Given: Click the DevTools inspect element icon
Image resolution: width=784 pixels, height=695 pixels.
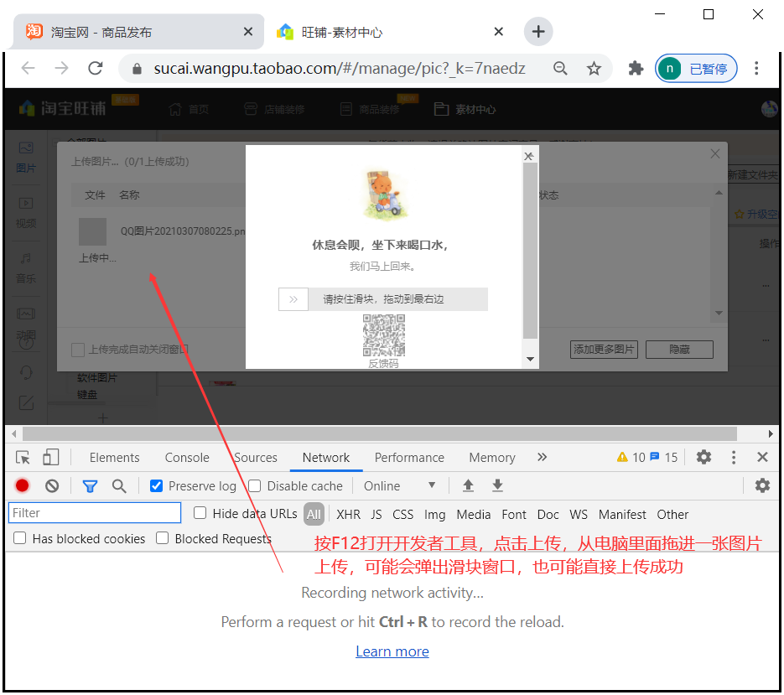Looking at the screenshot, I should pyautogui.click(x=23, y=458).
